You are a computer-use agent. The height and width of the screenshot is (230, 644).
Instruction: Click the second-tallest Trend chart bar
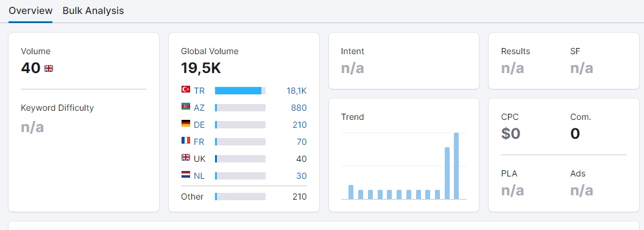(x=447, y=173)
